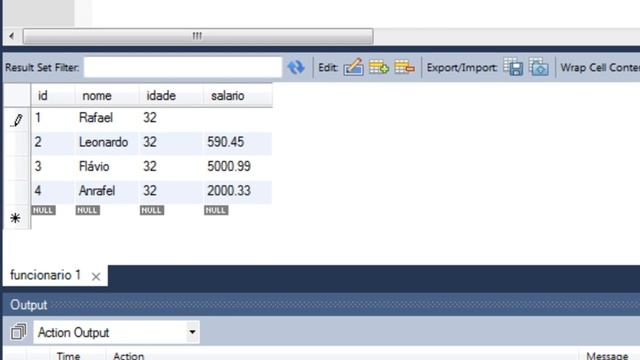Image resolution: width=640 pixels, height=360 pixels.
Task: Click the Time column header in Output
Action: [x=68, y=356]
